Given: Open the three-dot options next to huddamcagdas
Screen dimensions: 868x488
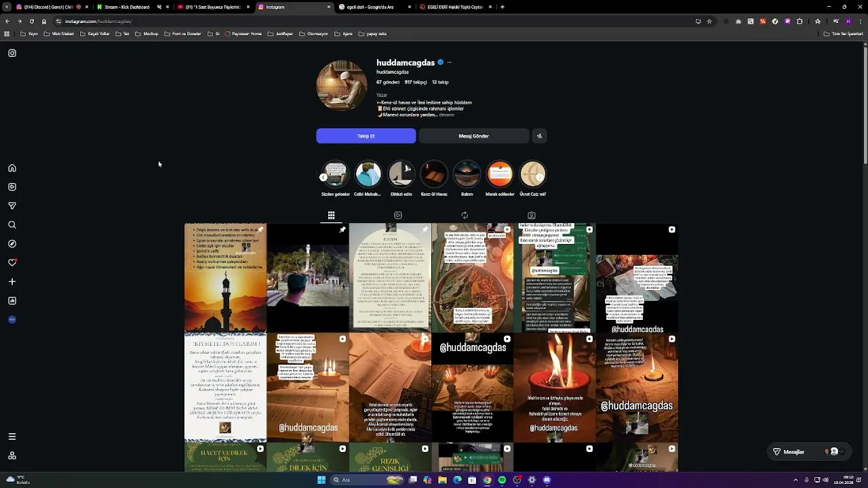Looking at the screenshot, I should (x=449, y=62).
